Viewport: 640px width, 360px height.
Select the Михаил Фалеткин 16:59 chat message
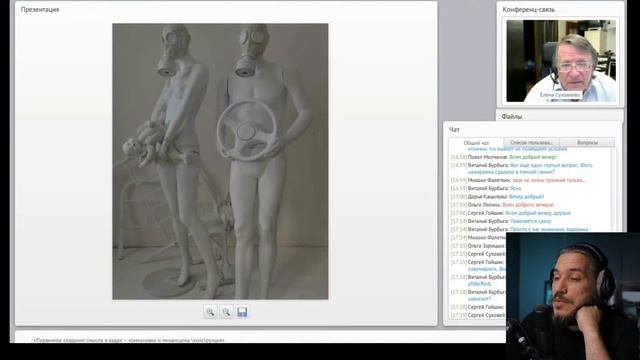(518, 180)
